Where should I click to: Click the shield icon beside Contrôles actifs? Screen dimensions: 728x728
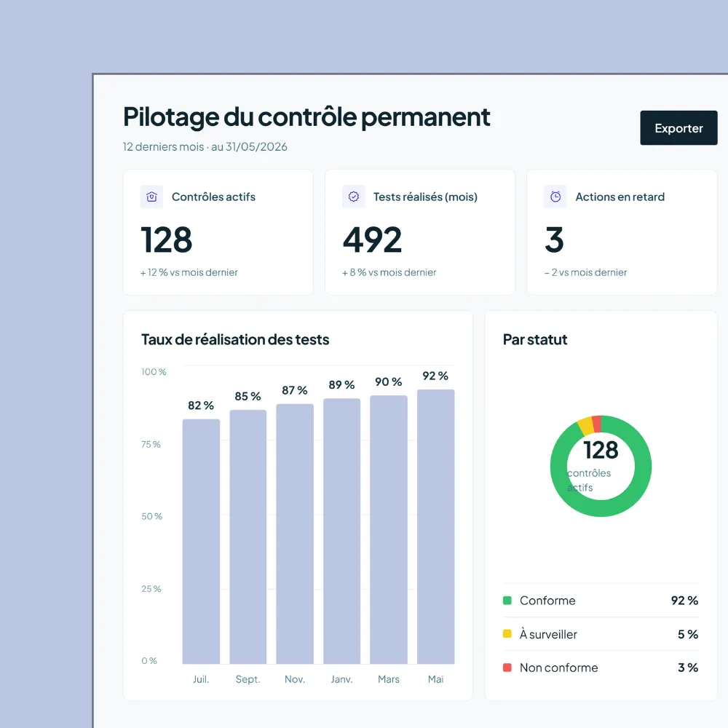point(151,197)
